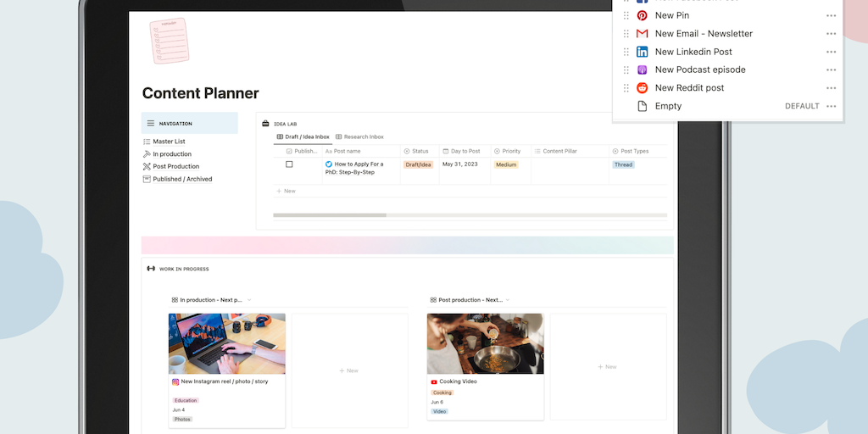
Task: Open the three-dot menu for New Email - Newsletter
Action: [x=831, y=34]
